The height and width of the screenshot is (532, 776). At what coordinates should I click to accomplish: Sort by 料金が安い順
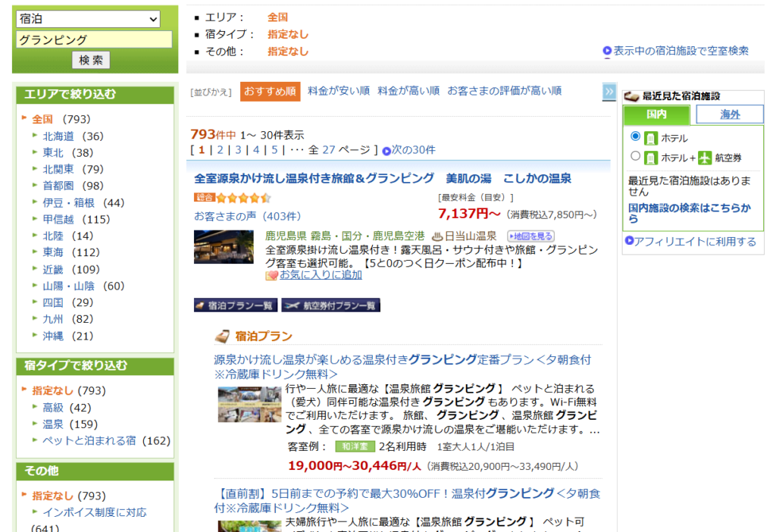coord(339,91)
